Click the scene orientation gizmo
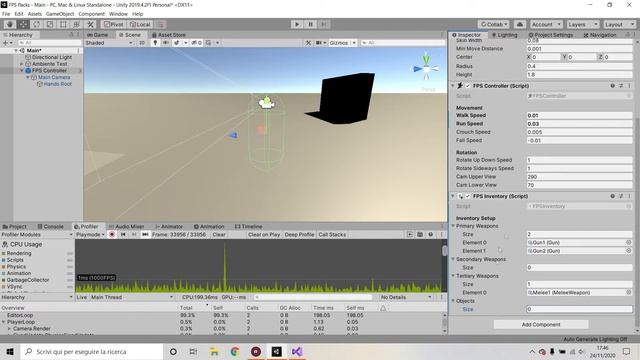 tap(426, 69)
